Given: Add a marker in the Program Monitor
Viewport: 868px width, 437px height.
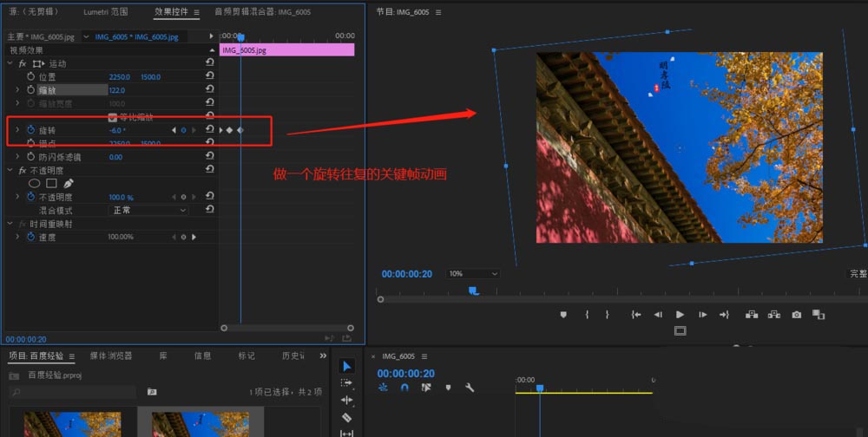Looking at the screenshot, I should [563, 315].
